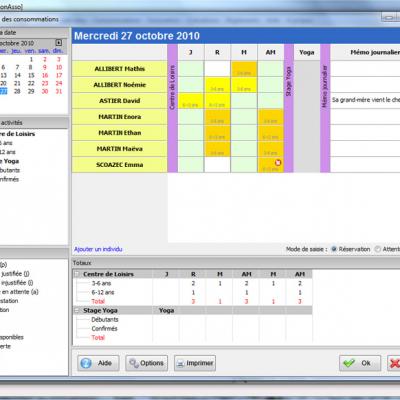This screenshot has height=400, width=400.
Task: Confirm with the Ok button
Action: click(x=360, y=363)
